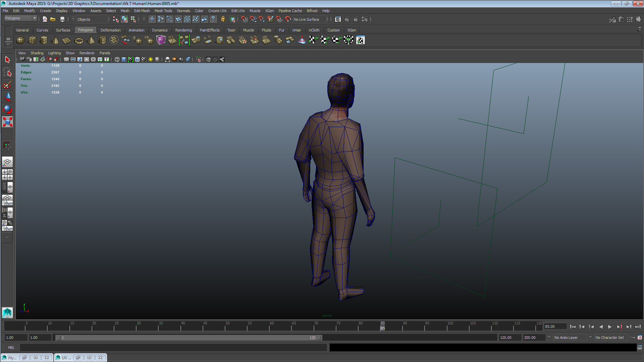Create a polygon sphere from the Polygons shelf
Screen dimensions: 644x362
20,40
